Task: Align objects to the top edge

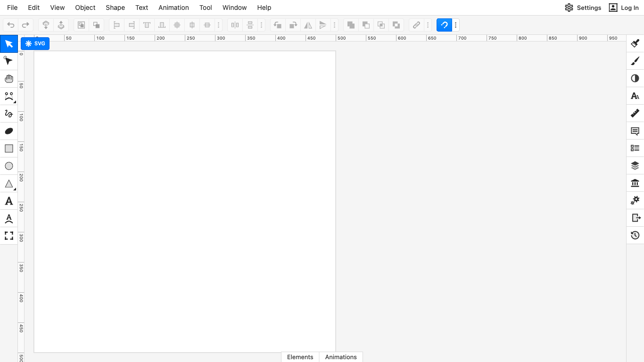Action: click(x=147, y=25)
